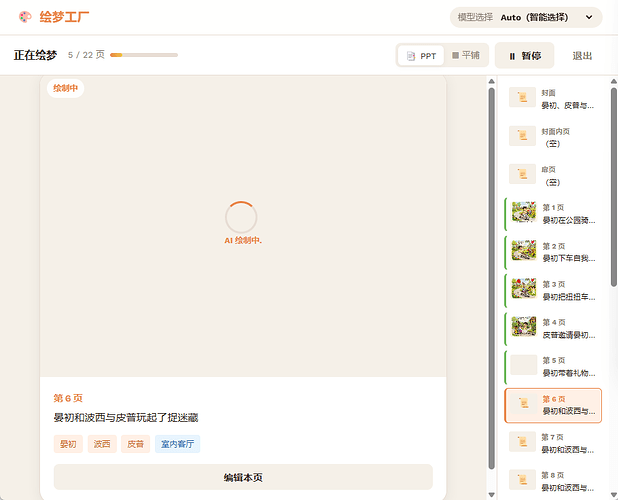The height and width of the screenshot is (500, 618).
Task: Click the 绘梦工厂 palette logo icon
Action: [25, 17]
